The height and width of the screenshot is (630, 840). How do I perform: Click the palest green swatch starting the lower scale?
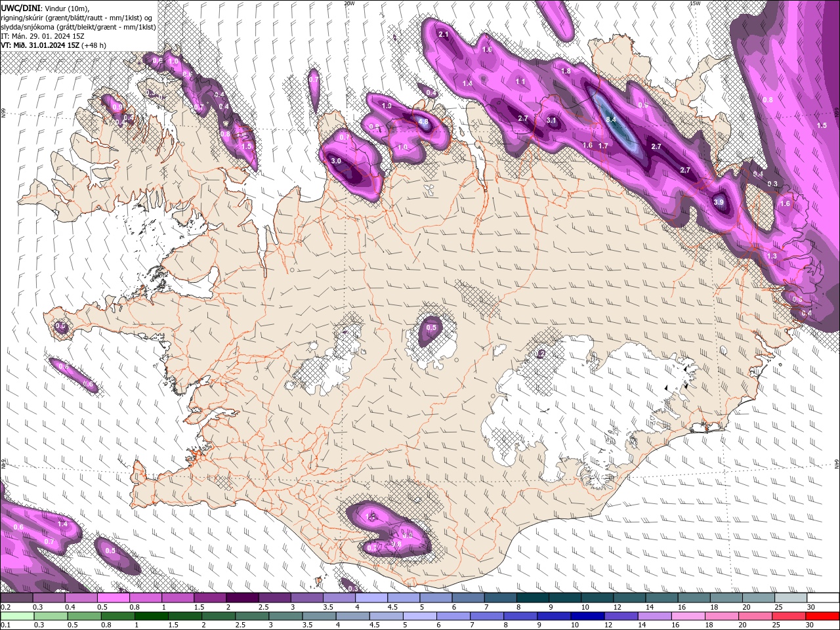click(x=16, y=616)
